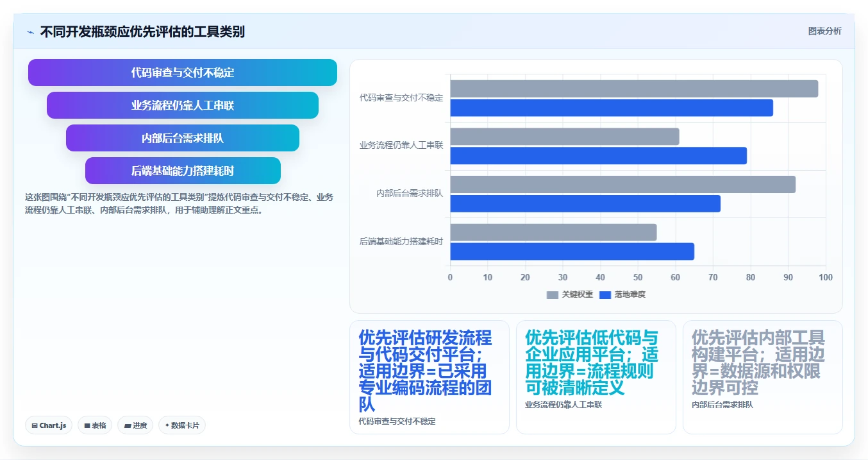This screenshot has height=460, width=868.
Task: Click the x-axis tick value 90
Action: coord(789,278)
